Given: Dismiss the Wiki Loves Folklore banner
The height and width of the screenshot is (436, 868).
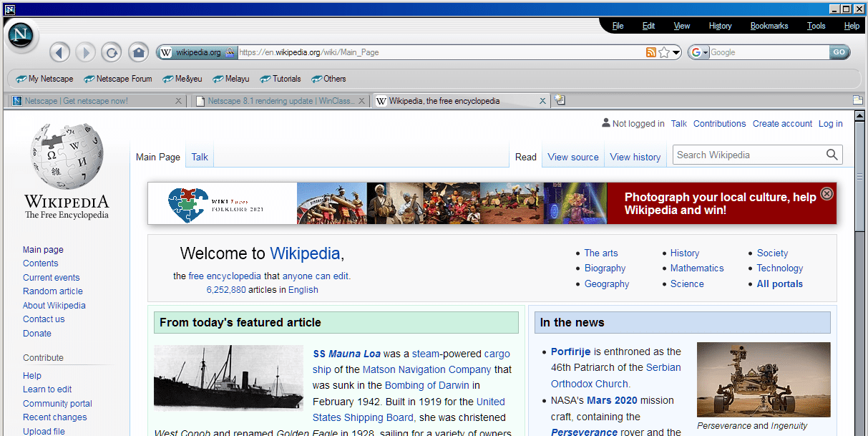Looking at the screenshot, I should pos(826,193).
